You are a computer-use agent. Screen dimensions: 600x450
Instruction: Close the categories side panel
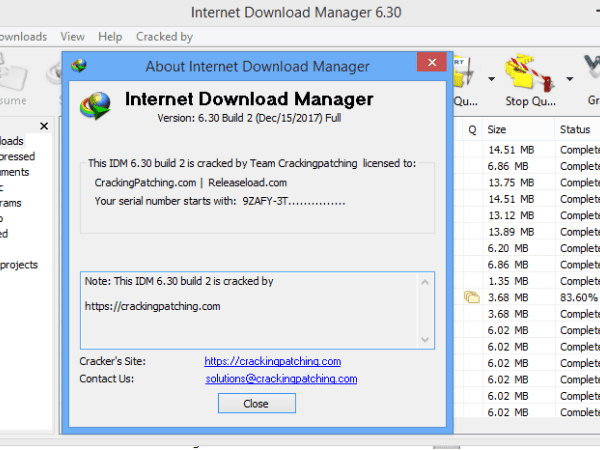(44, 126)
